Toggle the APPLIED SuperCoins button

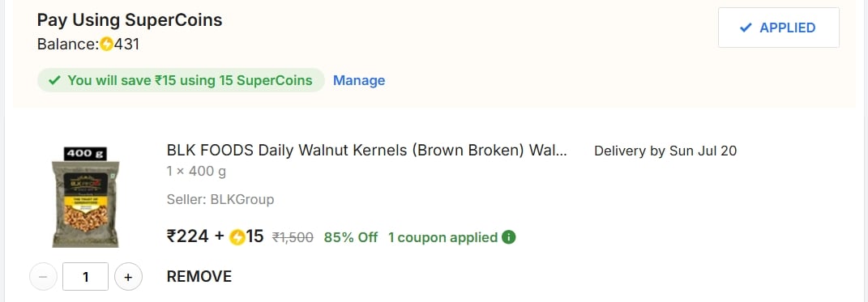coord(778,28)
